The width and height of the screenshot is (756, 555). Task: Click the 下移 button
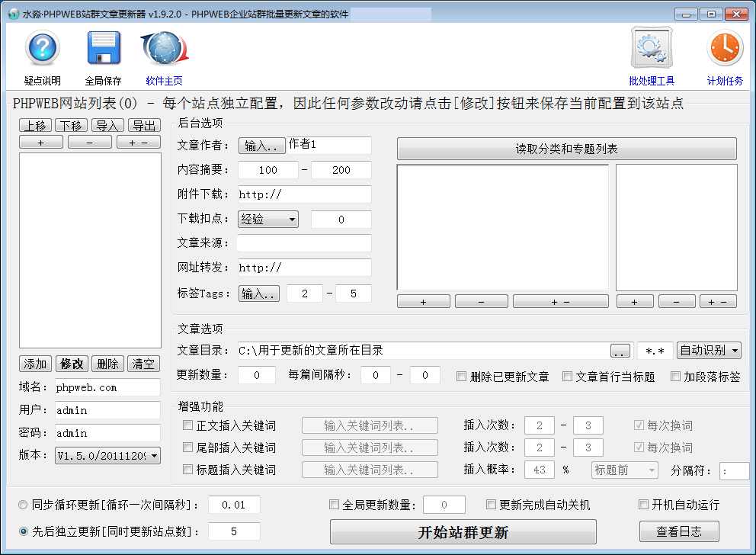(72, 125)
